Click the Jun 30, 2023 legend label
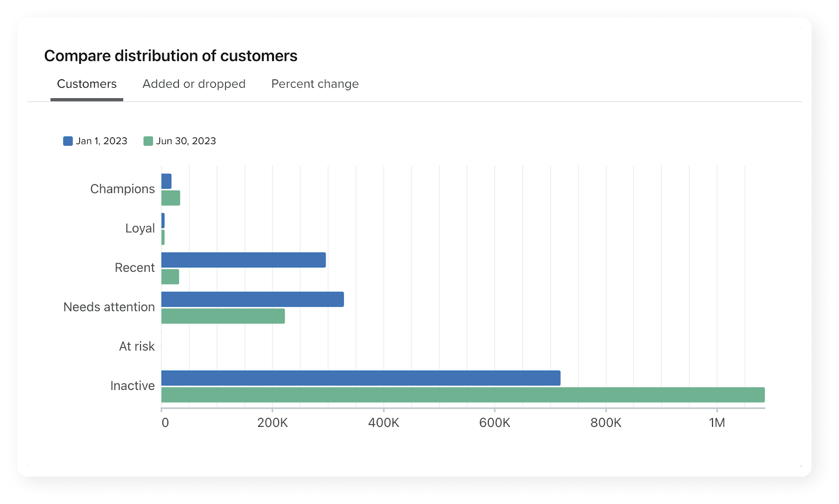 tap(186, 141)
